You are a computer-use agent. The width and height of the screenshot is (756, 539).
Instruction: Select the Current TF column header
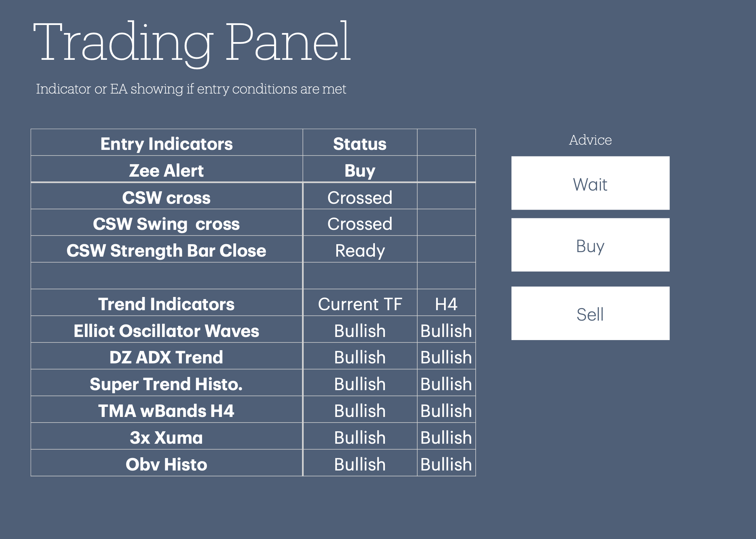tap(360, 304)
